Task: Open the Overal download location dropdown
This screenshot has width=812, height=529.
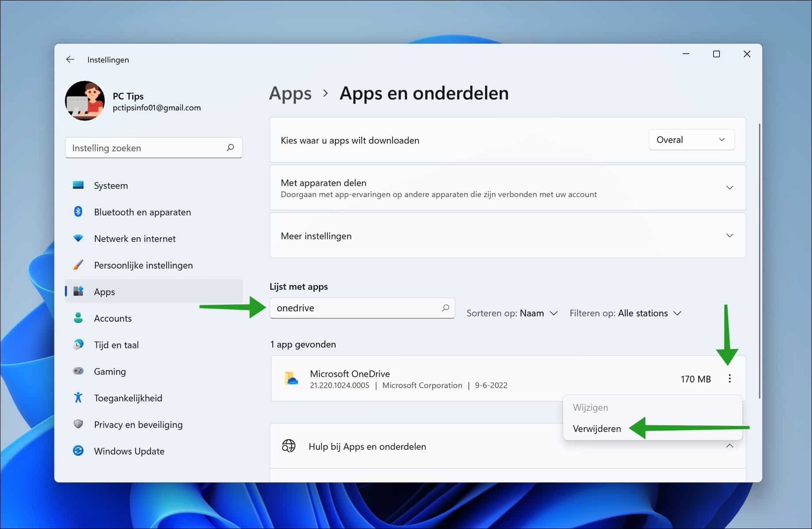Action: coord(691,139)
